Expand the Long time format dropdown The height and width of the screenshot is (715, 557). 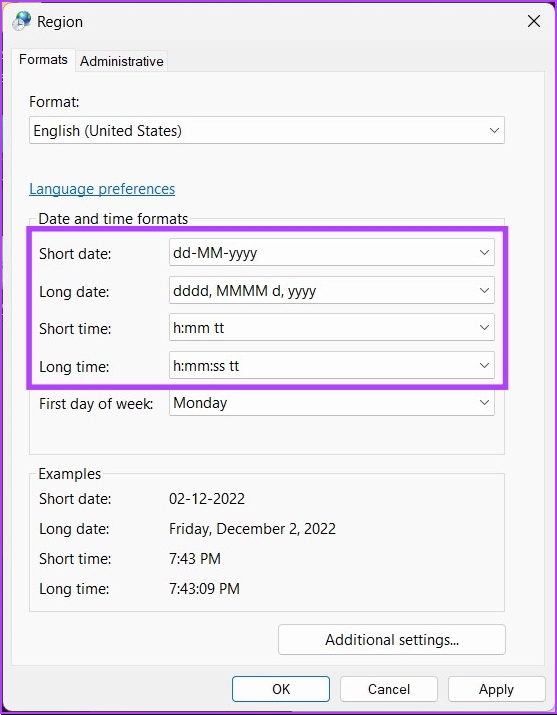point(332,365)
